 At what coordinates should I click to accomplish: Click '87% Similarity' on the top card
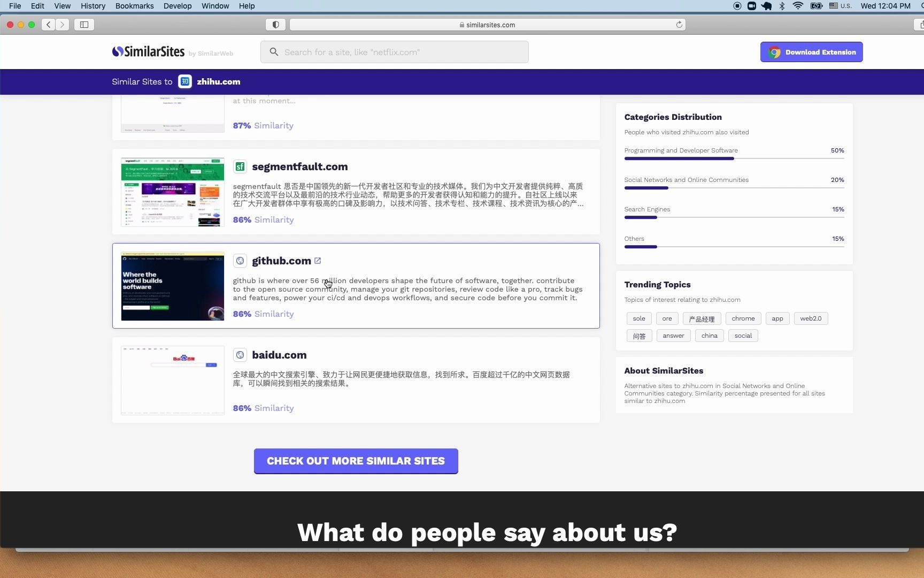pyautogui.click(x=263, y=125)
